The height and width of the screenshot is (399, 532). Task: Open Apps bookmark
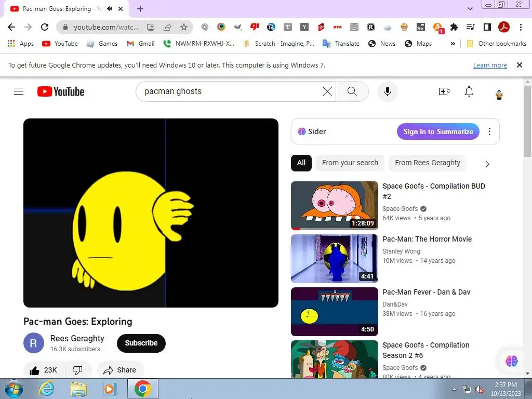coord(21,44)
